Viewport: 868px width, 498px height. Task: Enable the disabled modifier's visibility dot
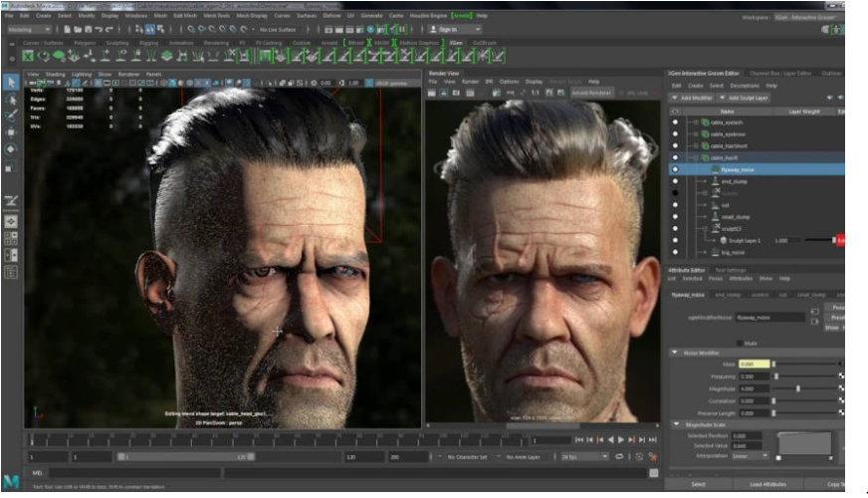pyautogui.click(x=675, y=193)
